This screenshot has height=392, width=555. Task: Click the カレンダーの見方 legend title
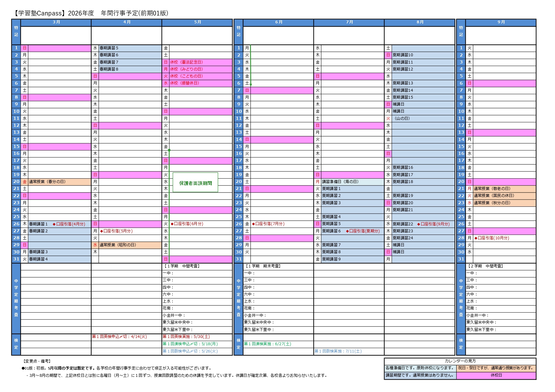(460, 361)
